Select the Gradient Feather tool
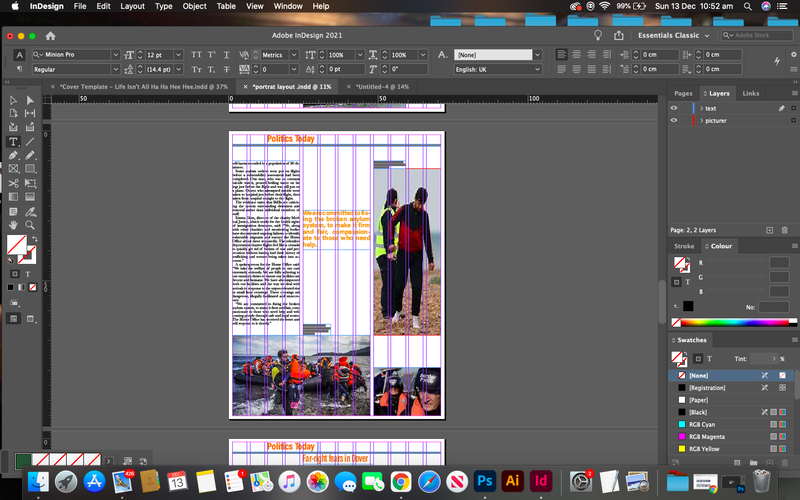800x500 pixels. pos(30,196)
